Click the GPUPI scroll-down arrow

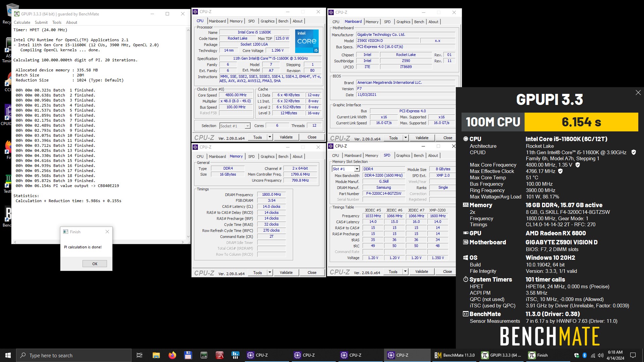tap(188, 237)
